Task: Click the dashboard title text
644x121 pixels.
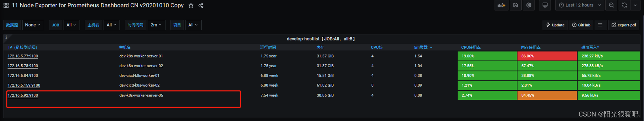Action: click(98, 5)
